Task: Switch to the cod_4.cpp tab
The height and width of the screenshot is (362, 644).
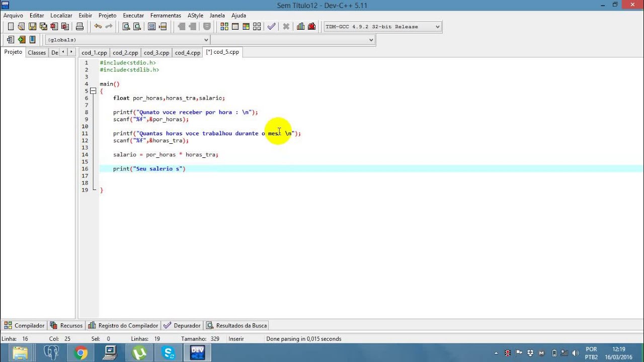Action: (x=188, y=52)
